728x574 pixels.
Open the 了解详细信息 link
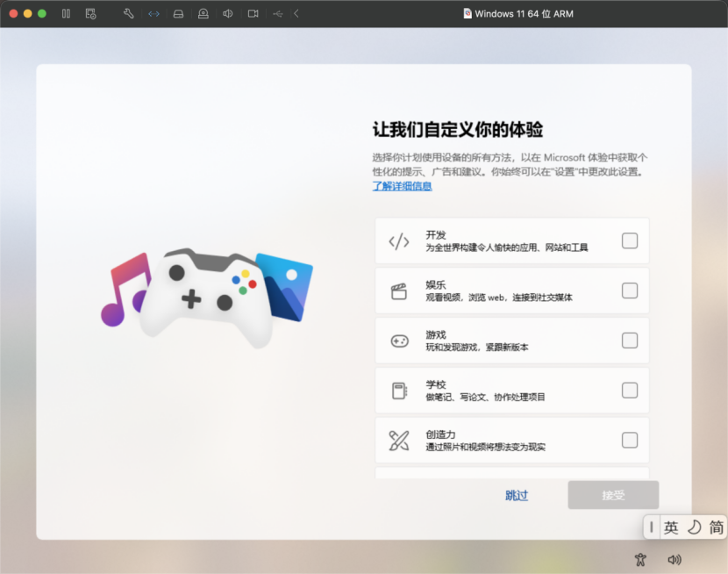[402, 186]
